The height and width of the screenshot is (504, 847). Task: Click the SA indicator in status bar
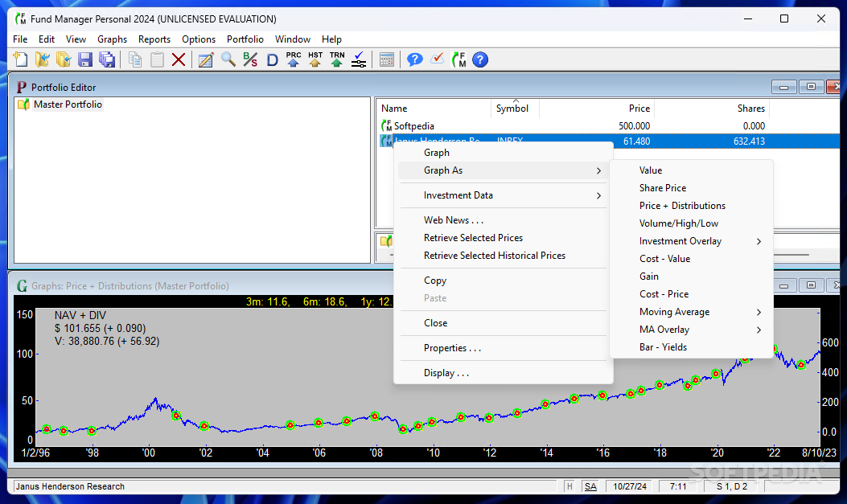click(590, 486)
